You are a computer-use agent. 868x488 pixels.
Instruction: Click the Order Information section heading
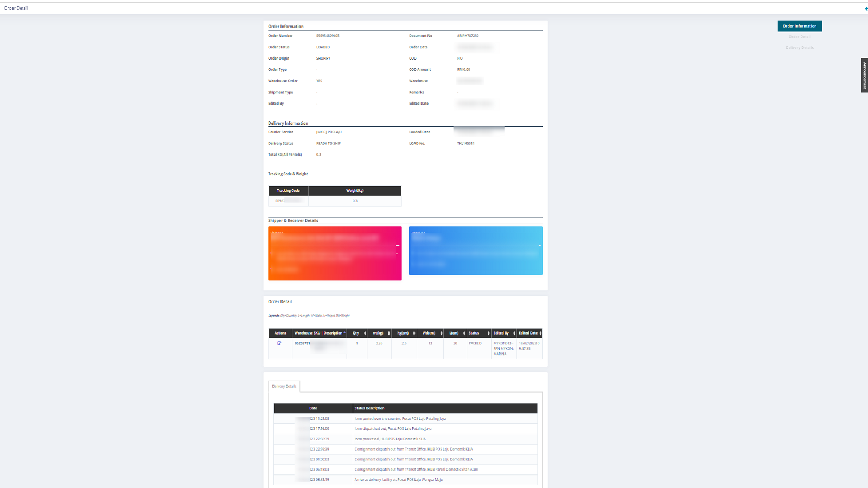pos(286,27)
